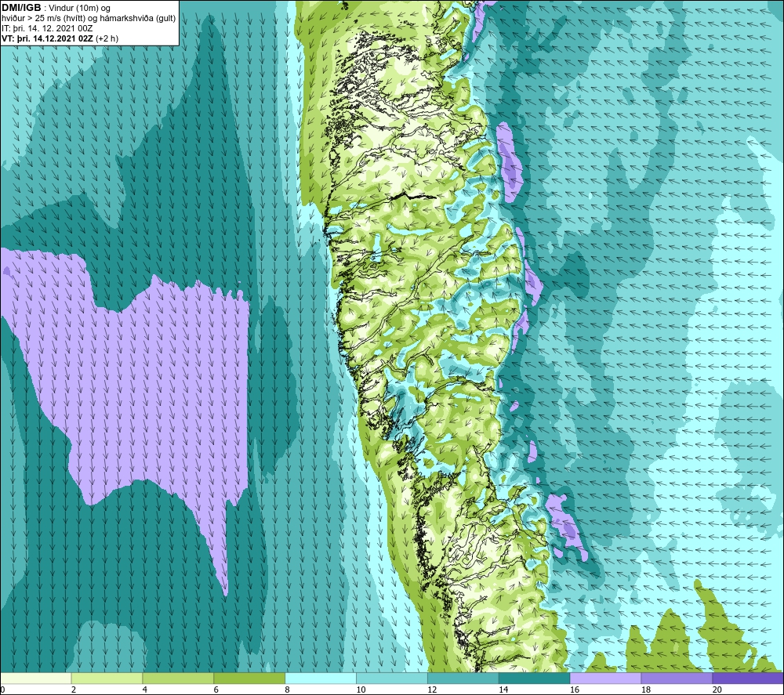Click the legend tick label '2'
The height and width of the screenshot is (695, 784).
pyautogui.click(x=74, y=690)
